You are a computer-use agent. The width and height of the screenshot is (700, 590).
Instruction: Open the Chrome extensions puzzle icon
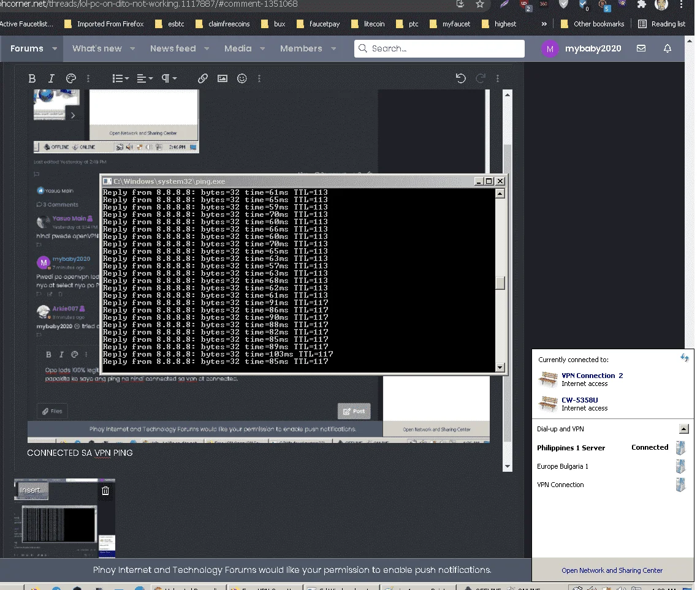pos(642,4)
